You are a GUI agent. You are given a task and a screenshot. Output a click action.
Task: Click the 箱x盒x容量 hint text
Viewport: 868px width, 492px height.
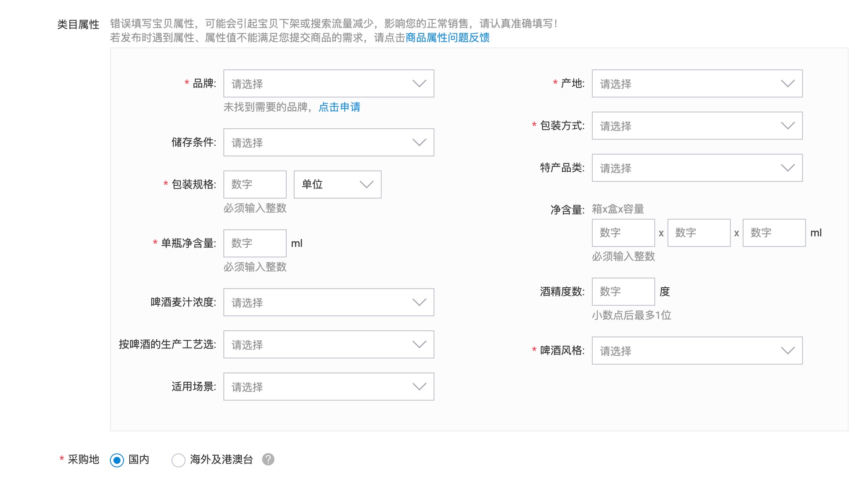(618, 209)
